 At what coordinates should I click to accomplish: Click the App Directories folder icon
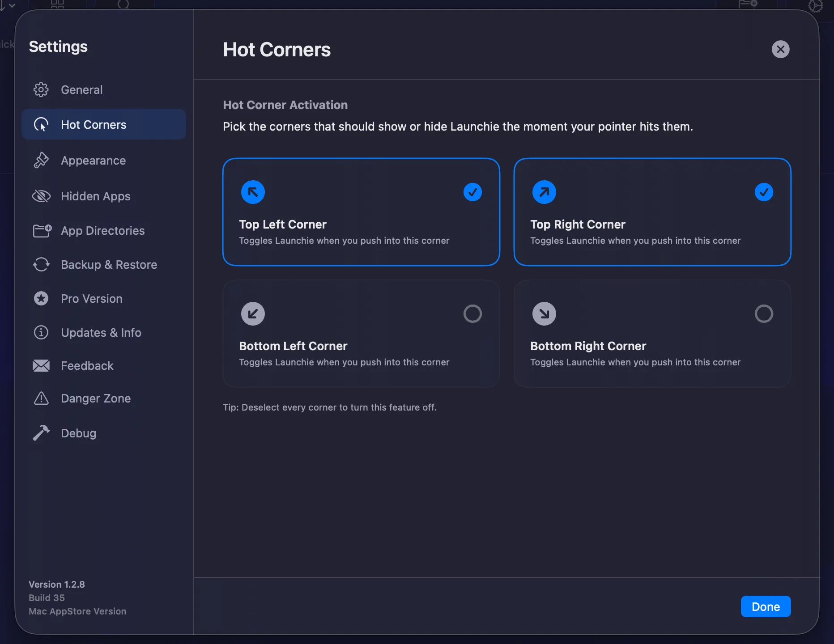[x=42, y=231]
